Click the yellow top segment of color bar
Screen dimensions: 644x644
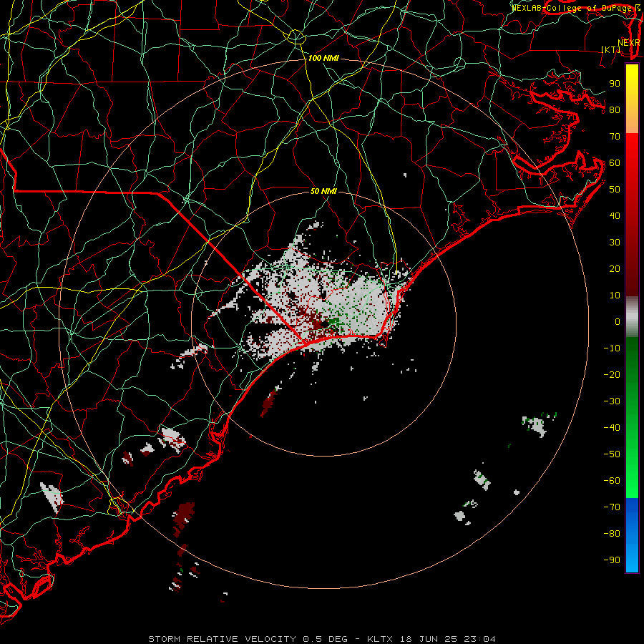[632, 98]
